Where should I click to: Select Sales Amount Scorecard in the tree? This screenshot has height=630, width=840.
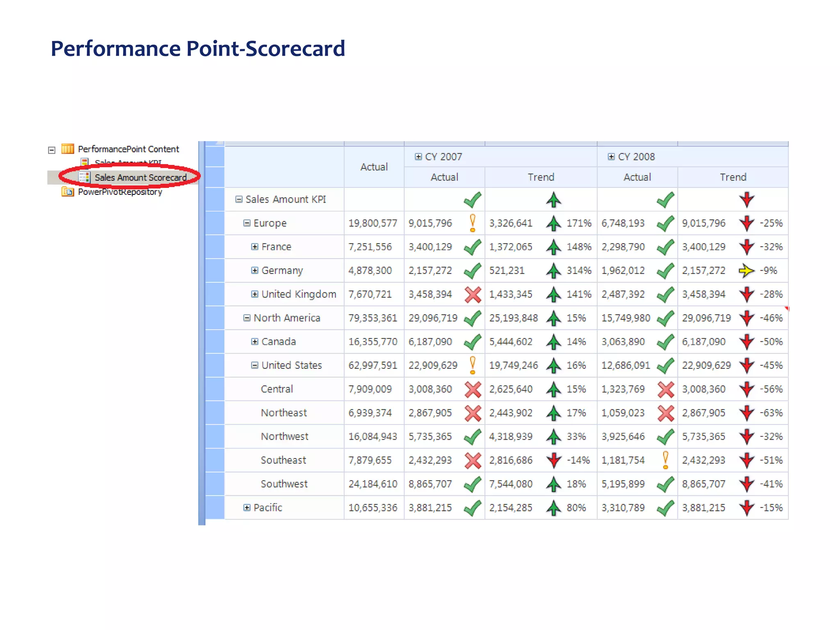pyautogui.click(x=141, y=177)
